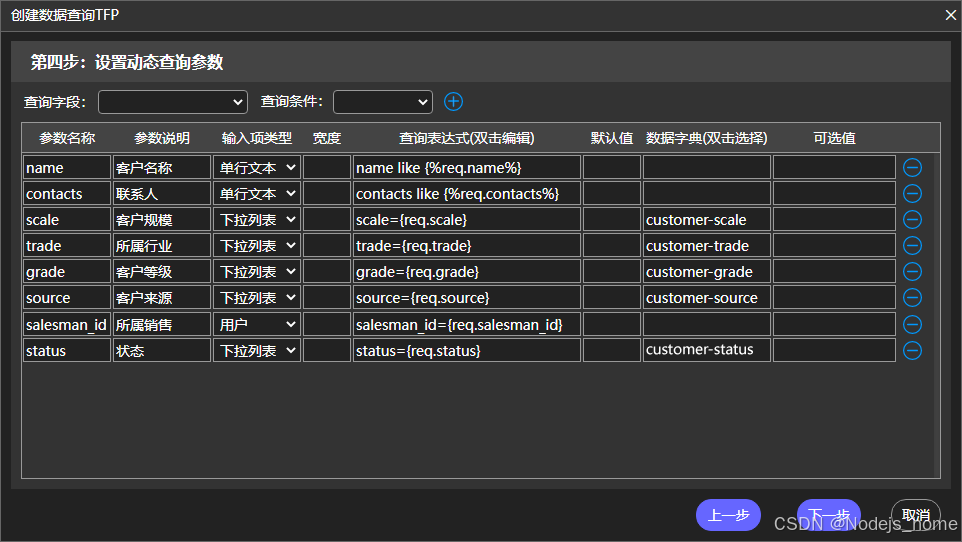Select expression status={req.status}
Image resolution: width=962 pixels, height=542 pixels.
click(467, 350)
